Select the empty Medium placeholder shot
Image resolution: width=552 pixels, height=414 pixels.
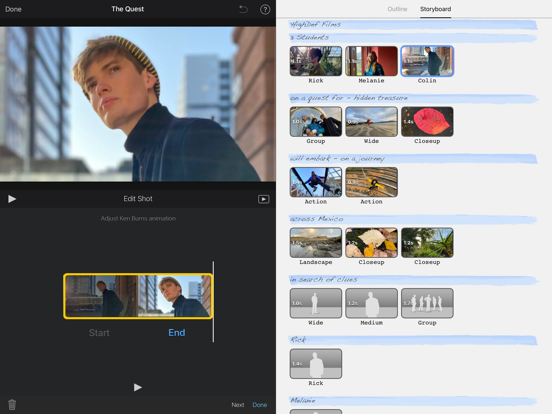[371, 303]
